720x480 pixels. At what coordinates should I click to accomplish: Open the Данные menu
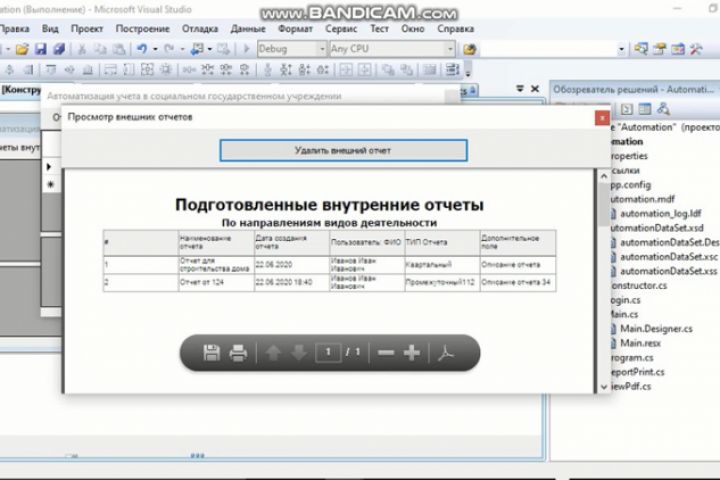pos(248,28)
